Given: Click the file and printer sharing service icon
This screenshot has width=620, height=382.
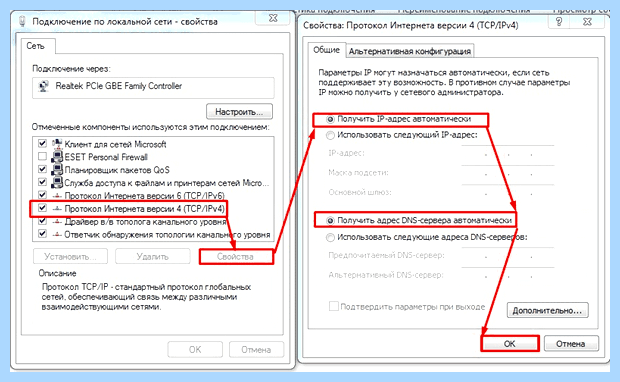Looking at the screenshot, I should click(57, 182).
